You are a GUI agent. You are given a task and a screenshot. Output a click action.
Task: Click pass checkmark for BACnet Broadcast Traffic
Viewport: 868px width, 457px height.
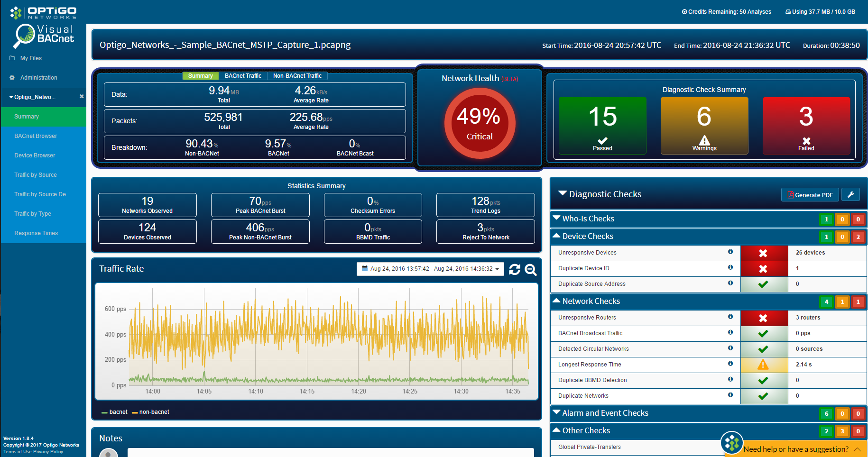click(x=763, y=334)
